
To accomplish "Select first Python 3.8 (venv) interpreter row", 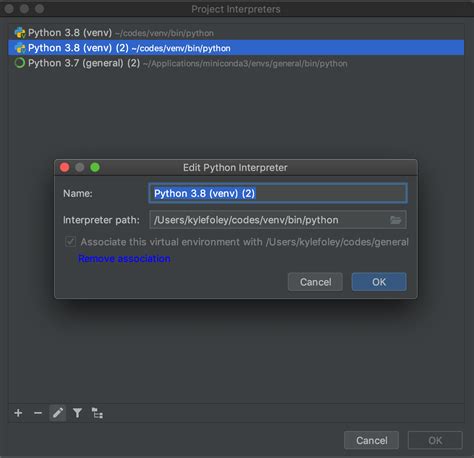I will [x=236, y=33].
